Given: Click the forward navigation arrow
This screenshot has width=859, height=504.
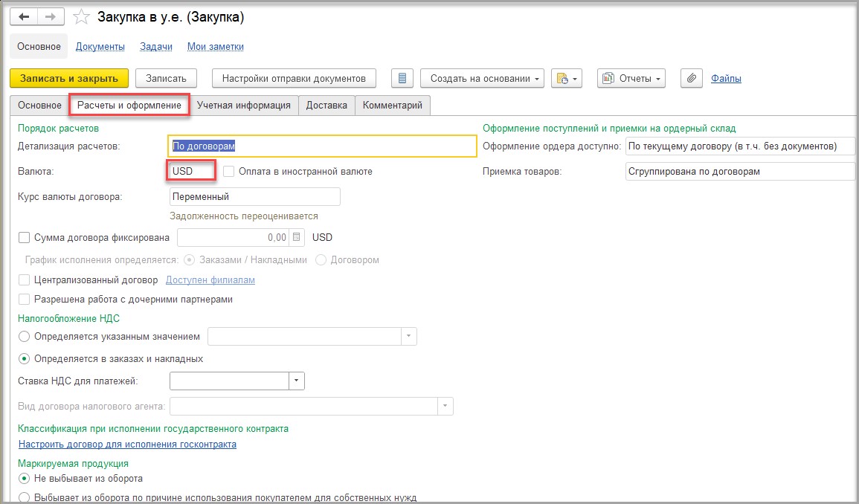Looking at the screenshot, I should [x=51, y=16].
